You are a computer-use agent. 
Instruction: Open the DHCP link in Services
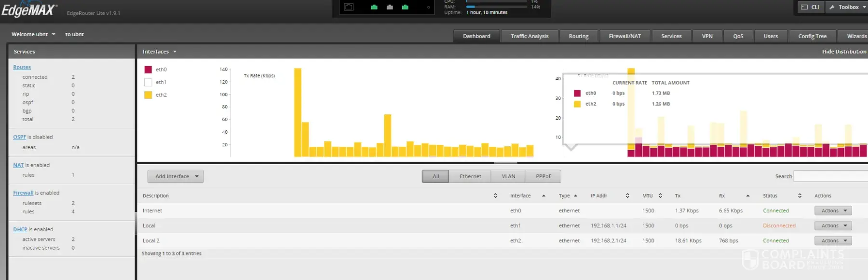point(20,229)
